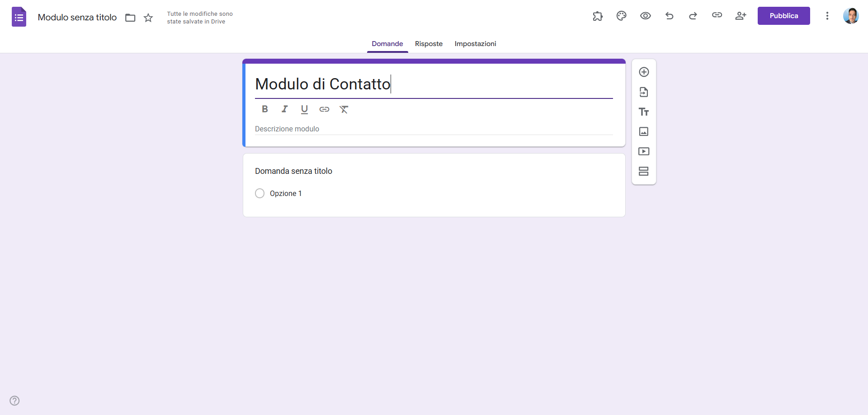Click the import questions icon
868x415 pixels.
point(644,92)
